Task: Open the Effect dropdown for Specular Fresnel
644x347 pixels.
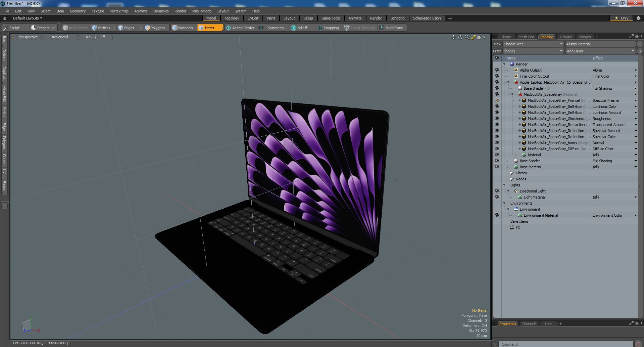Action: click(635, 100)
